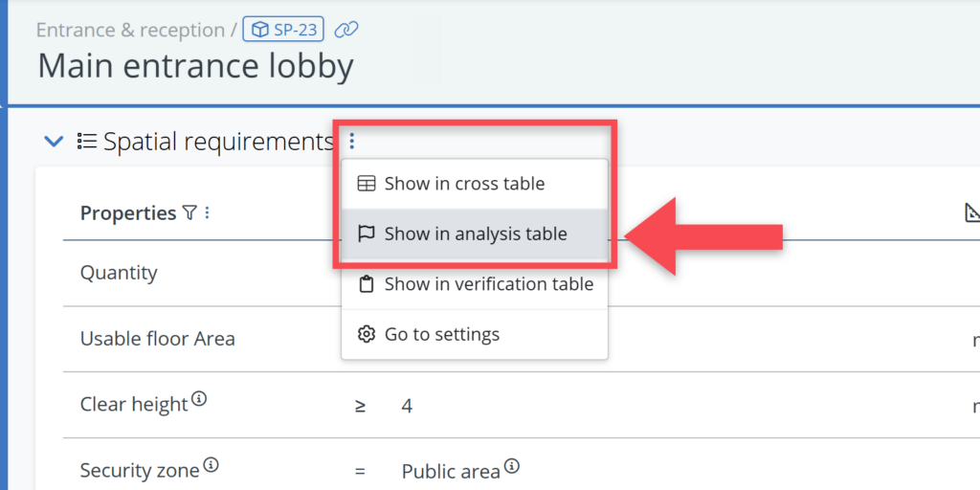980x490 pixels.
Task: Click the Usable floor Area row label
Action: 157,339
